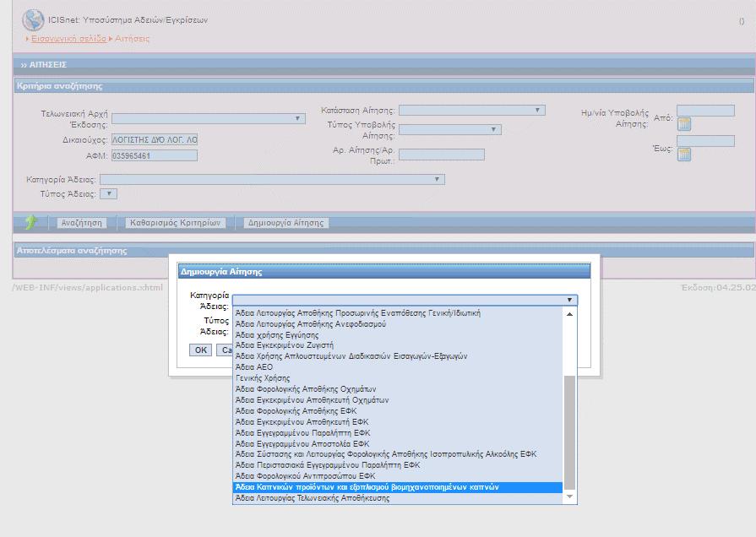Open the Κατάσταση Αίτησης dropdown

point(472,111)
